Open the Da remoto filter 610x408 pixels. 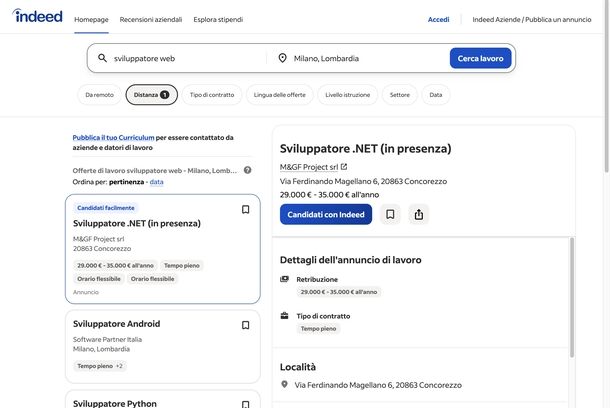point(100,95)
